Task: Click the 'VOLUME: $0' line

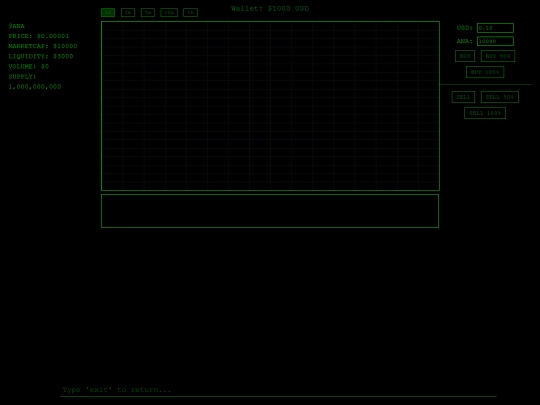Action: pos(29,66)
